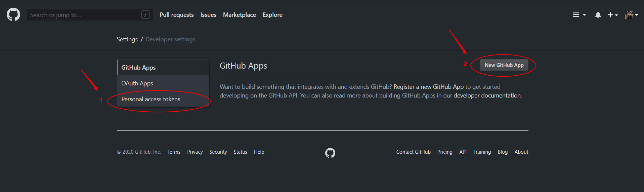Viewport: 644px width, 192px height.
Task: Open Personal access tokens in sidebar
Action: 163,99
